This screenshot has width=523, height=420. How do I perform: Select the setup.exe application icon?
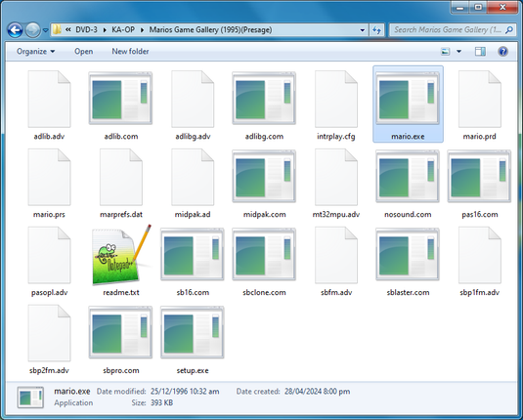click(193, 332)
